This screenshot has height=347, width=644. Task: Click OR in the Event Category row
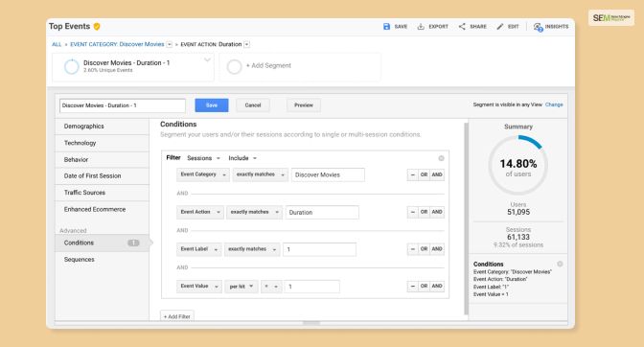[424, 174]
